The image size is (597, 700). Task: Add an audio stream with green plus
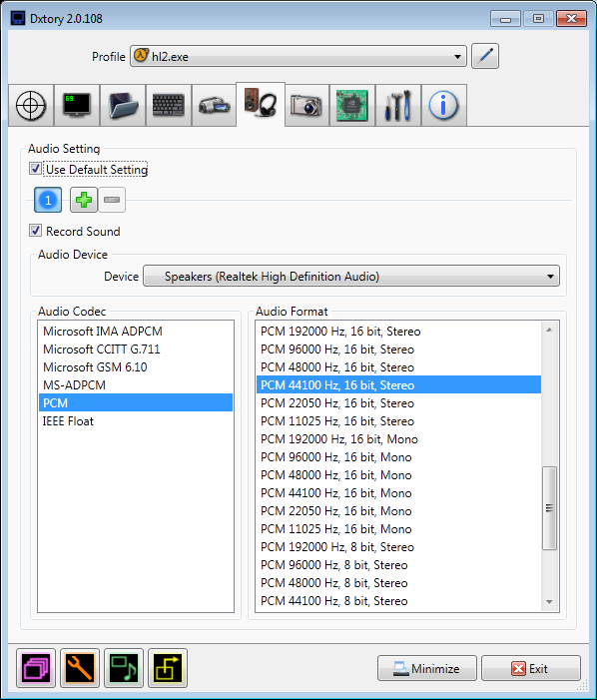tap(84, 200)
